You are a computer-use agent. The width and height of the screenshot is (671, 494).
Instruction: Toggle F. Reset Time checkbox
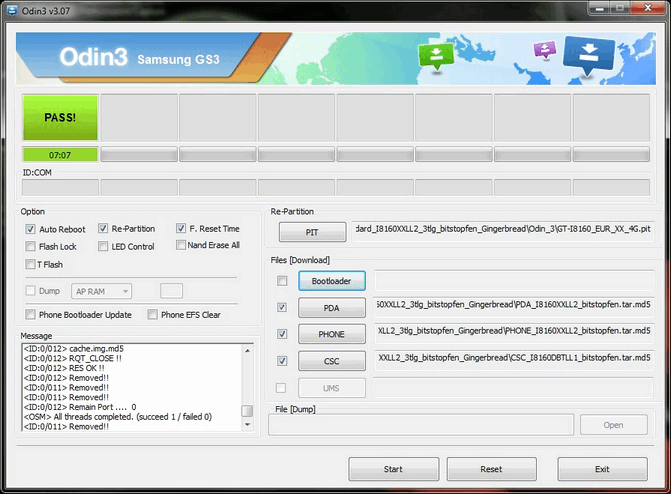pyautogui.click(x=181, y=228)
